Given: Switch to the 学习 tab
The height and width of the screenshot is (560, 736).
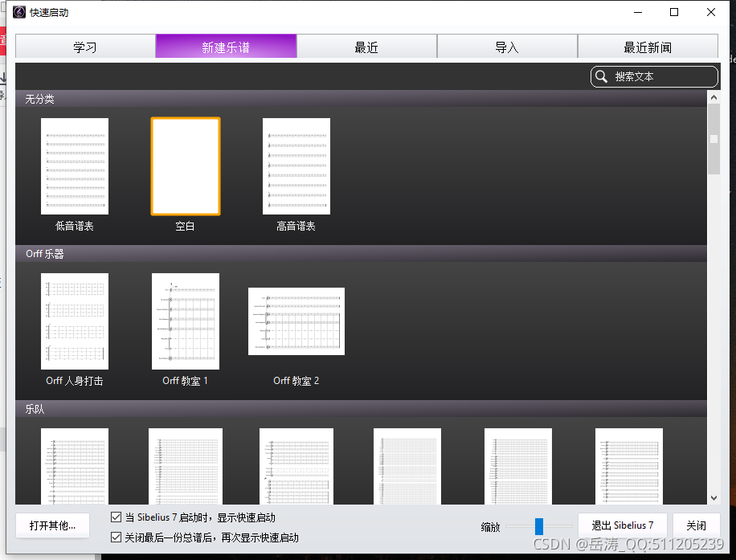Looking at the screenshot, I should [x=85, y=47].
